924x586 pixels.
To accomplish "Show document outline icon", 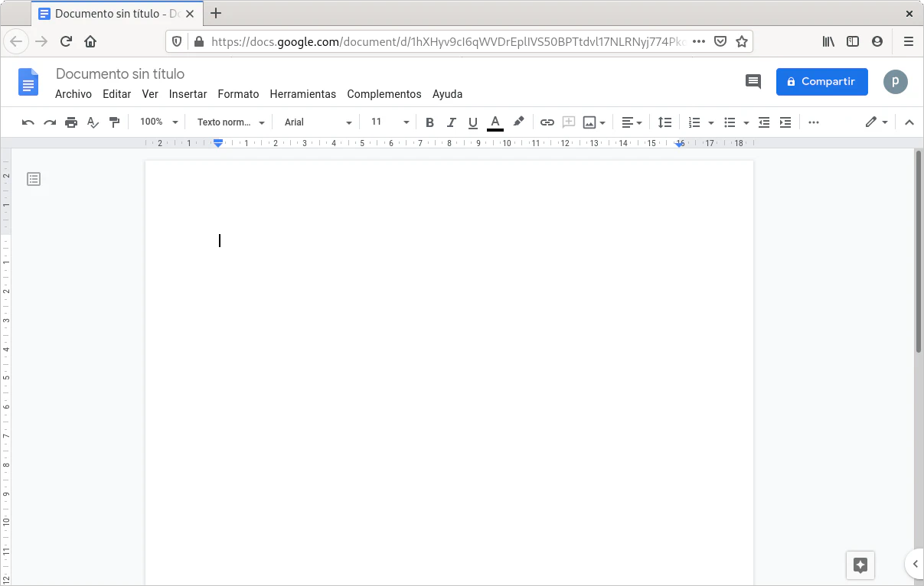I will pos(34,179).
